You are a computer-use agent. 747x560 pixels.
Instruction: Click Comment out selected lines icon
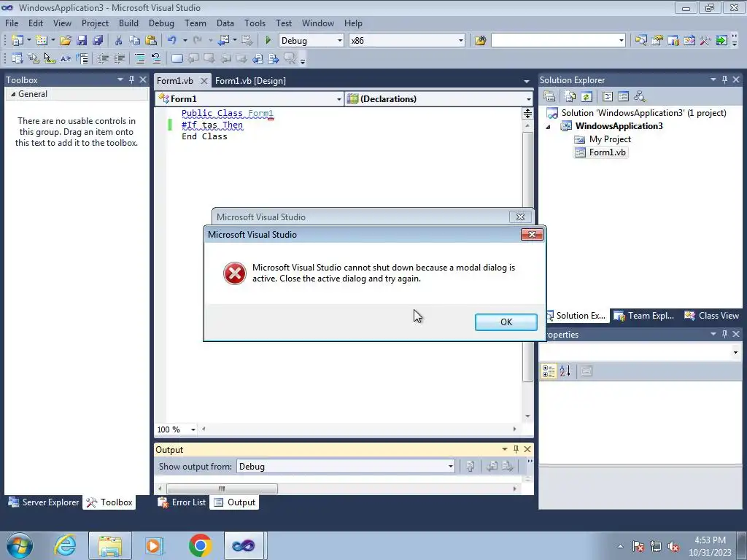(x=140, y=58)
